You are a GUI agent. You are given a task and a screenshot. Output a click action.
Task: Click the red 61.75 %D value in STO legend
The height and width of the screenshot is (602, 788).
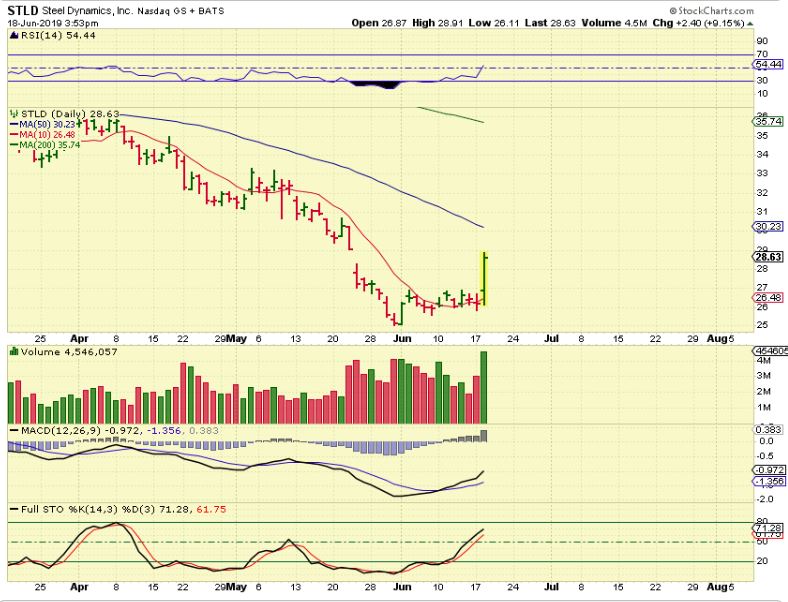(211, 510)
